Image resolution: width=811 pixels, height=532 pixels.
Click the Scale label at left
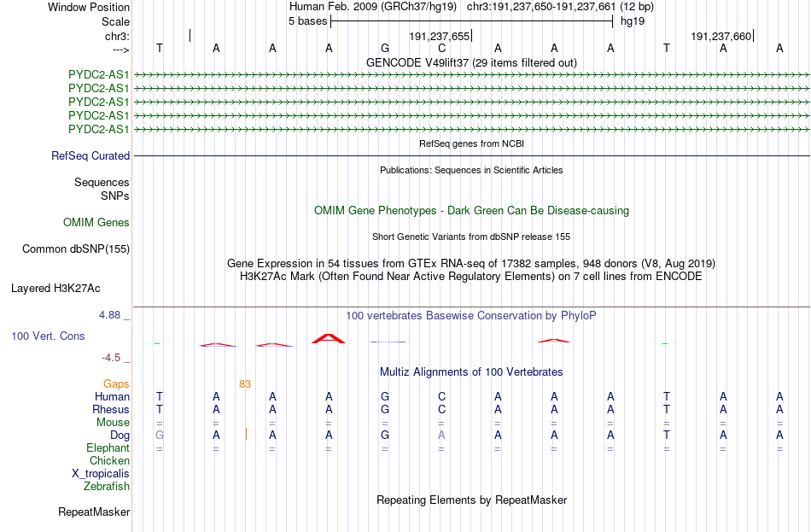tap(115, 21)
